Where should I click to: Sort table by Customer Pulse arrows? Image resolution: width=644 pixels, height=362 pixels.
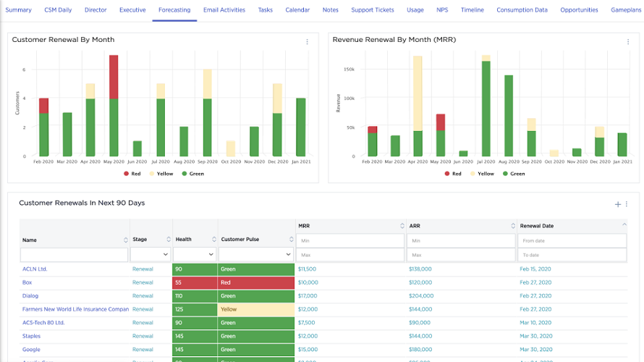(x=291, y=239)
